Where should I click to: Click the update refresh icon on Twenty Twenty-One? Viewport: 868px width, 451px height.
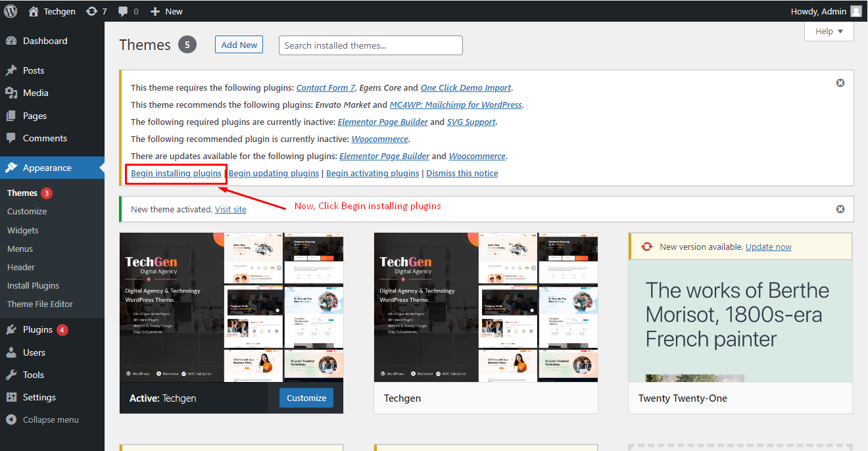click(647, 247)
